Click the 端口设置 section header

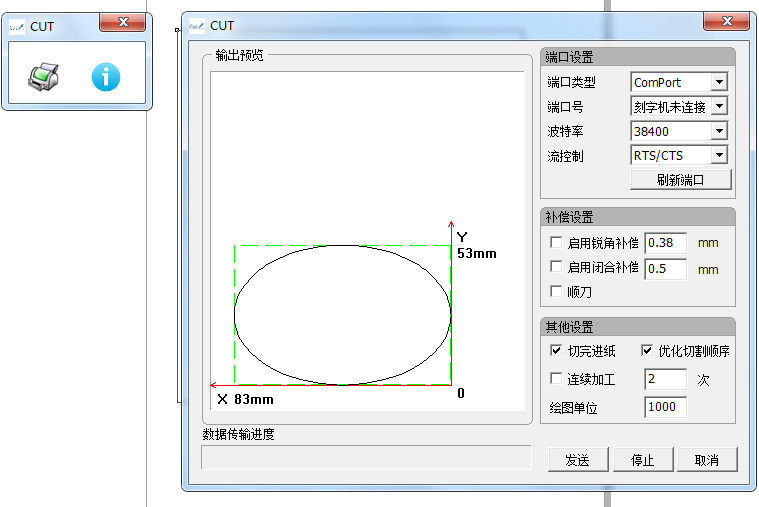[638, 57]
